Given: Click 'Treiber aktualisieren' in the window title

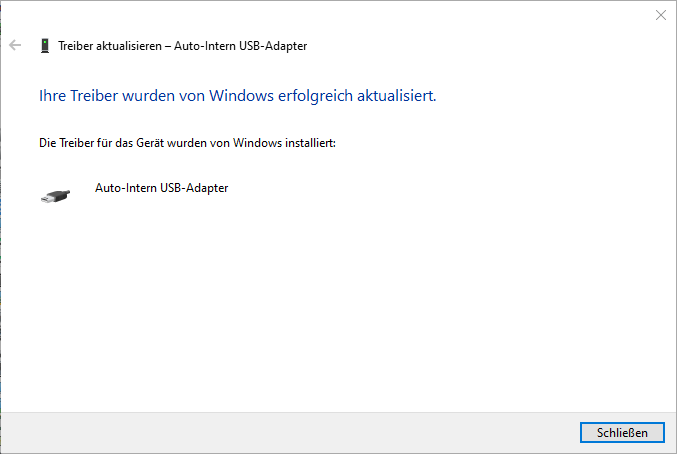Looking at the screenshot, I should click(x=110, y=46).
